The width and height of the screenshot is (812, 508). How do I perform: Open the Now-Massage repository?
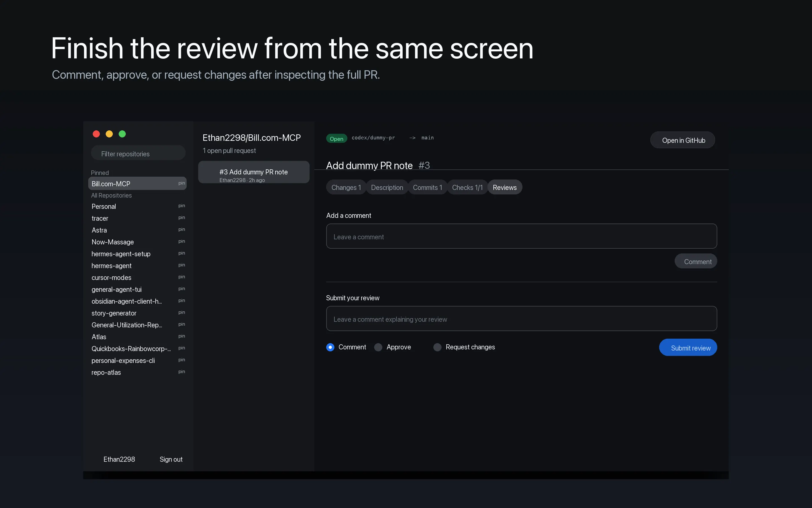click(x=137, y=242)
